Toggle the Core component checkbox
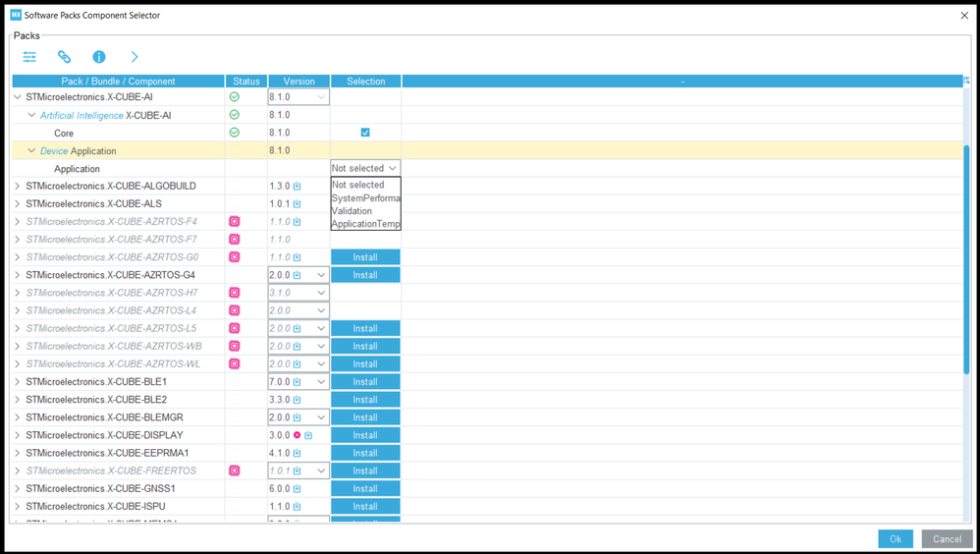Viewport: 980px width, 554px height. coord(365,133)
